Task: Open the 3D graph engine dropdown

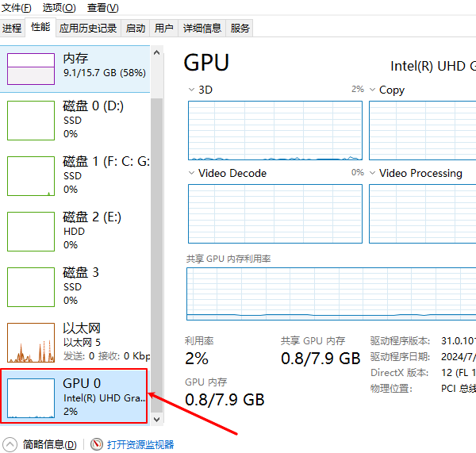Action: [192, 90]
